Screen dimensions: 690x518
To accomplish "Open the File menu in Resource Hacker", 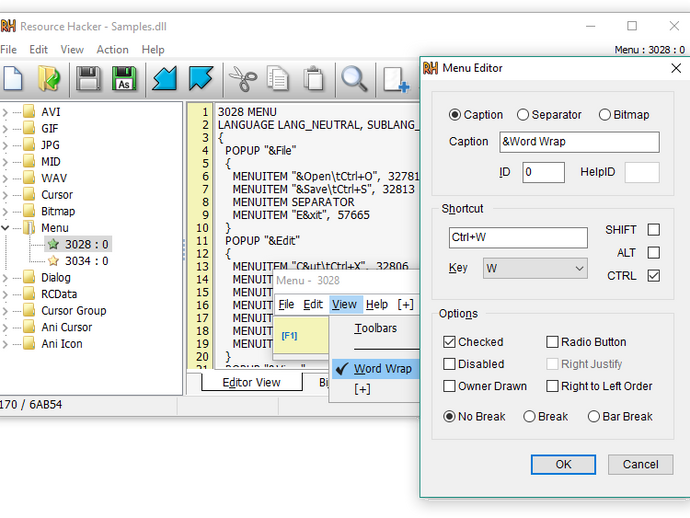I will [8, 49].
